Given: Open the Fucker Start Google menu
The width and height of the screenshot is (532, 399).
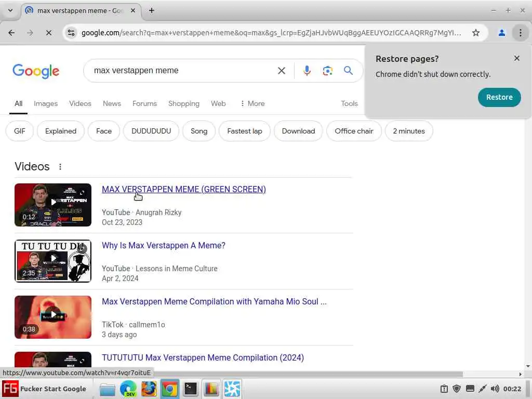Looking at the screenshot, I should click(45, 389).
